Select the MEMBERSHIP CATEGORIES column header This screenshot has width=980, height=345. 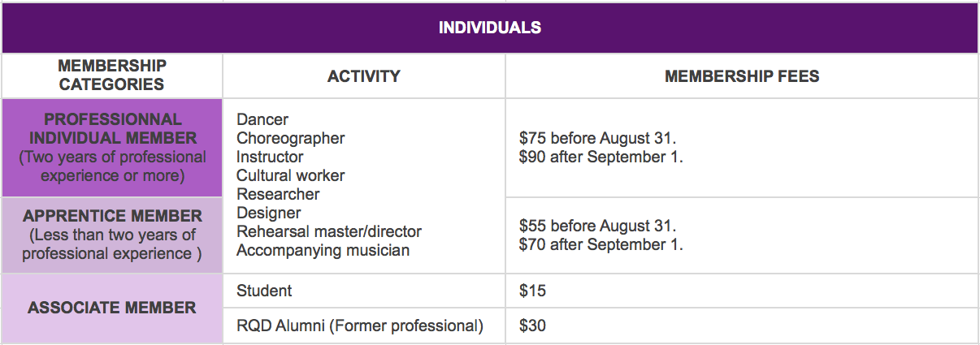coord(112,75)
